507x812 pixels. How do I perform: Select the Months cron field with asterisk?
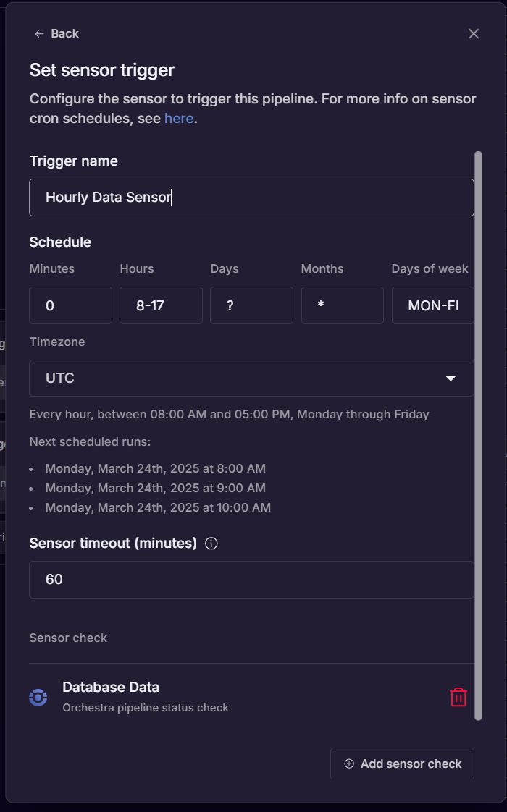click(342, 305)
